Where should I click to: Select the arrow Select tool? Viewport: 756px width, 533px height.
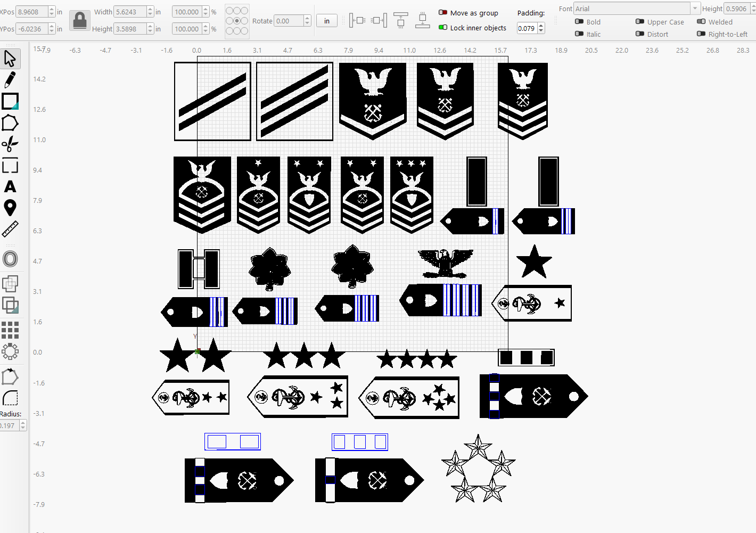pyautogui.click(x=10, y=59)
